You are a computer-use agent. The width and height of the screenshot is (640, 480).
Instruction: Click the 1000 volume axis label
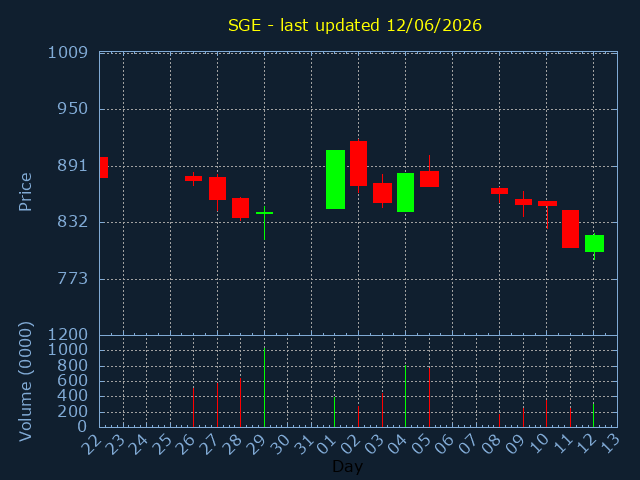click(x=68, y=350)
